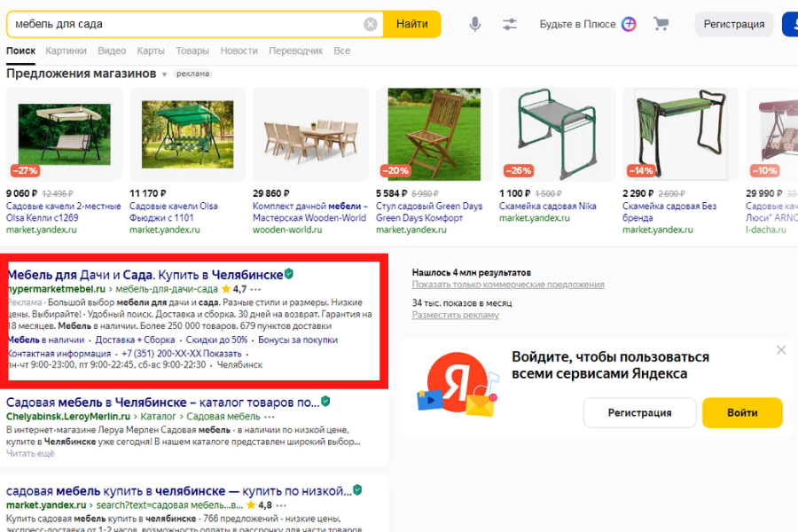The height and width of the screenshot is (532, 798).
Task: Open the shopping cart icon
Action: (x=661, y=24)
